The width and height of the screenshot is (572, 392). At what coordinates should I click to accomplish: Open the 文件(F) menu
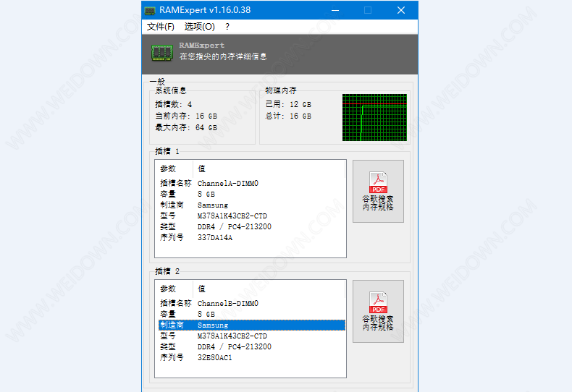pyautogui.click(x=160, y=27)
